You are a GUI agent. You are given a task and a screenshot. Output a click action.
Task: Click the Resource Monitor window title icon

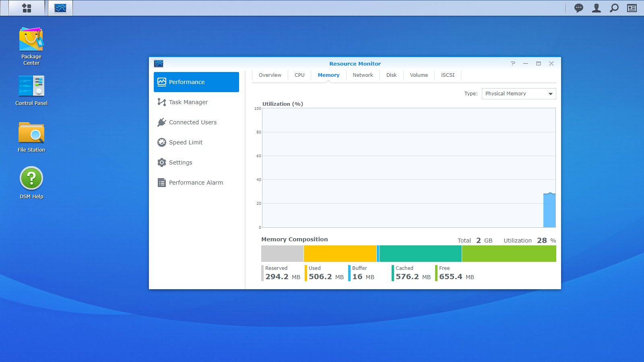click(159, 64)
